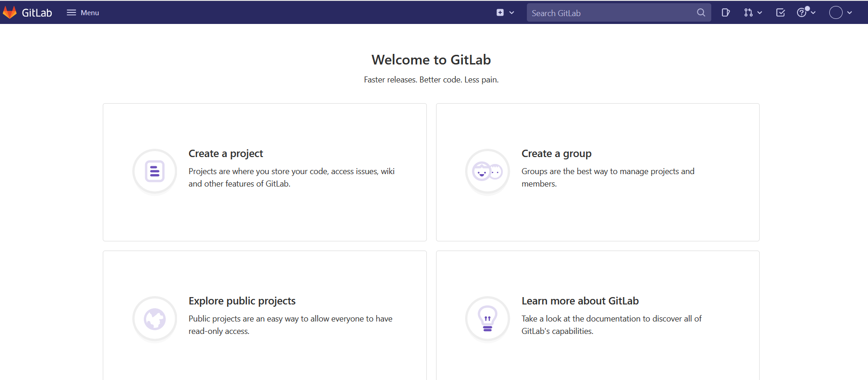The width and height of the screenshot is (868, 380).
Task: Click the GitLab fox logo
Action: [x=10, y=12]
